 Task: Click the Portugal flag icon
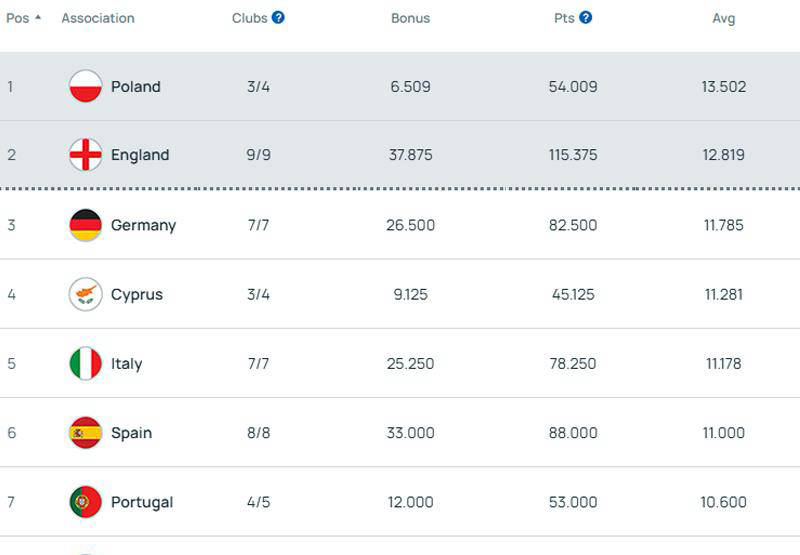(86, 502)
